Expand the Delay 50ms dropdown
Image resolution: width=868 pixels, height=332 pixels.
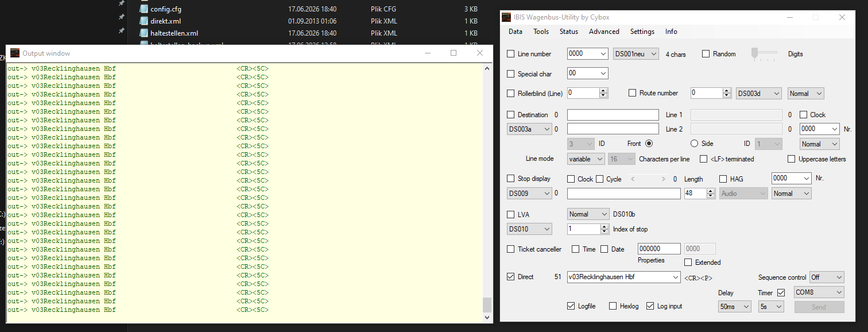[734, 307]
